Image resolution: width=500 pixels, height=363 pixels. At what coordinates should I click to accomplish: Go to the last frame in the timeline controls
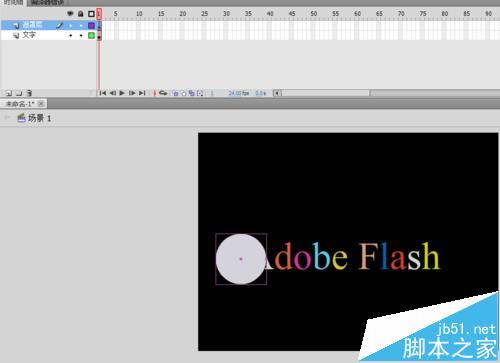pyautogui.click(x=142, y=93)
